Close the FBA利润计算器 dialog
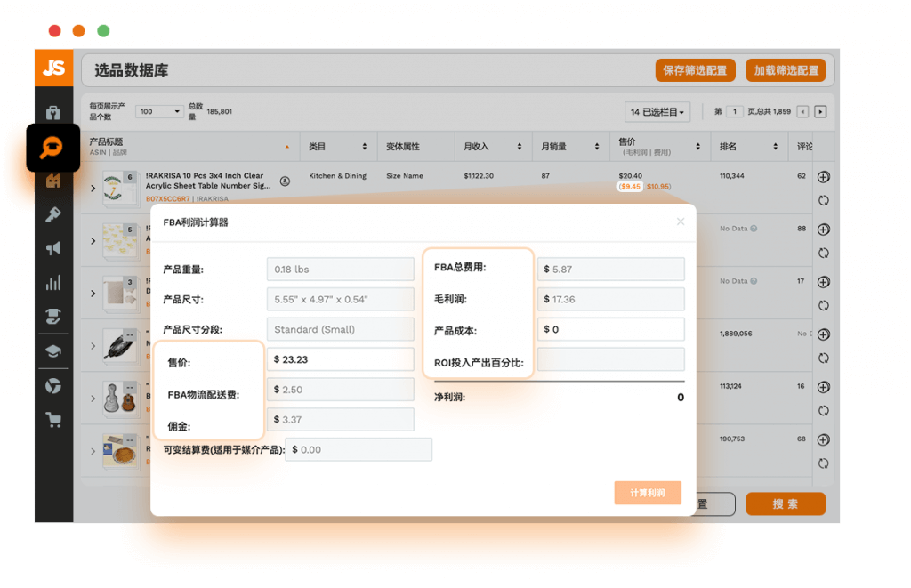Image resolution: width=911 pixels, height=588 pixels. point(681,222)
